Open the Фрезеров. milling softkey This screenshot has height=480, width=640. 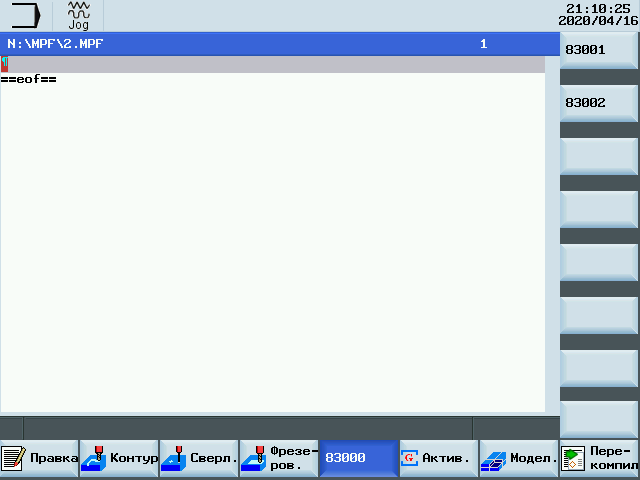279,458
